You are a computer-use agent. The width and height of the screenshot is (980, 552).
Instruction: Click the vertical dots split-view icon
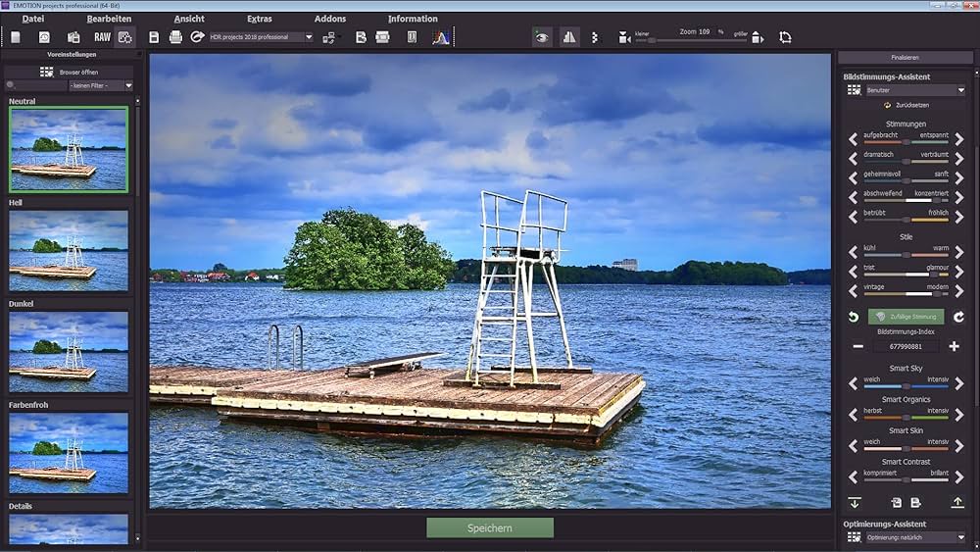click(595, 38)
